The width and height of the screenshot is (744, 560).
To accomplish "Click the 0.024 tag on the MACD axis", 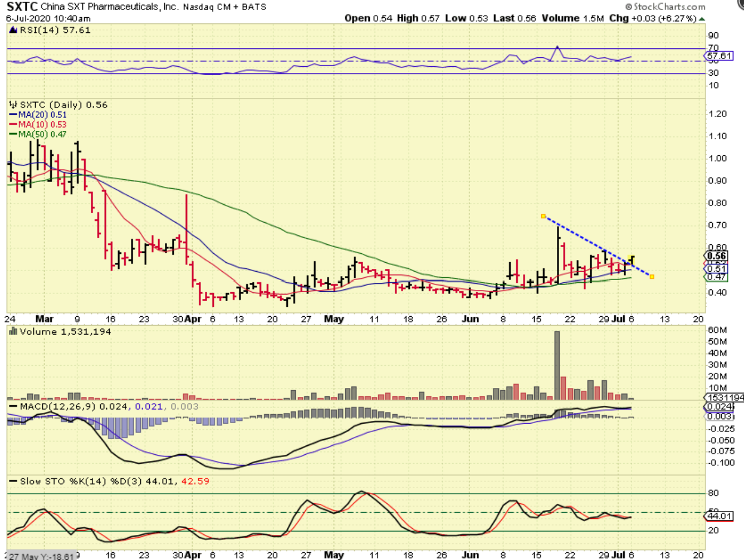I will (x=719, y=407).
